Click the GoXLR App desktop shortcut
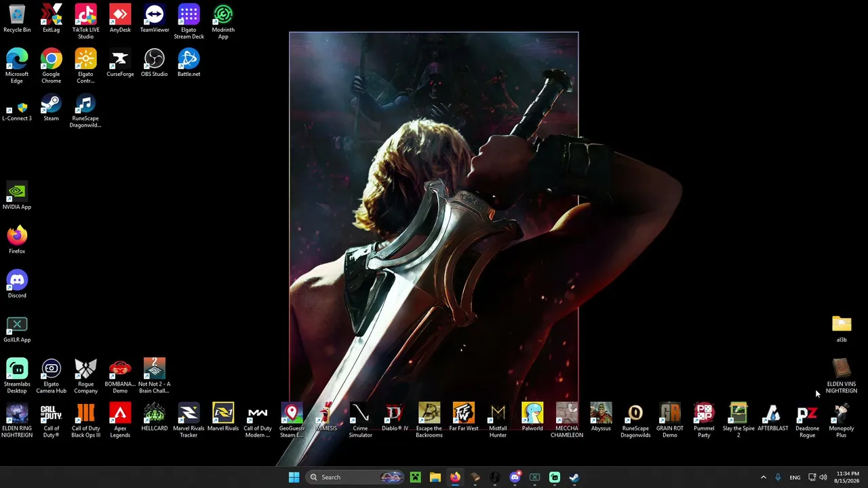868x488 pixels. (x=17, y=329)
